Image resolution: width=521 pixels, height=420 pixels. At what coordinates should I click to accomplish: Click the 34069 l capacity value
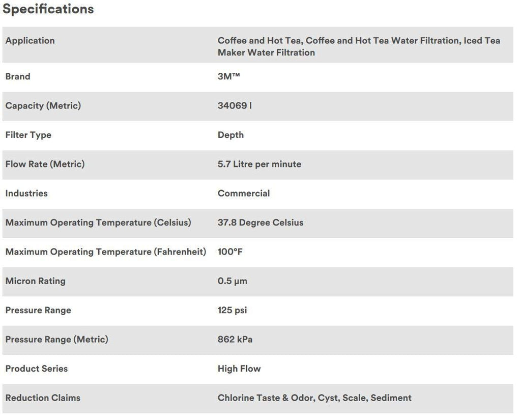[x=235, y=106]
